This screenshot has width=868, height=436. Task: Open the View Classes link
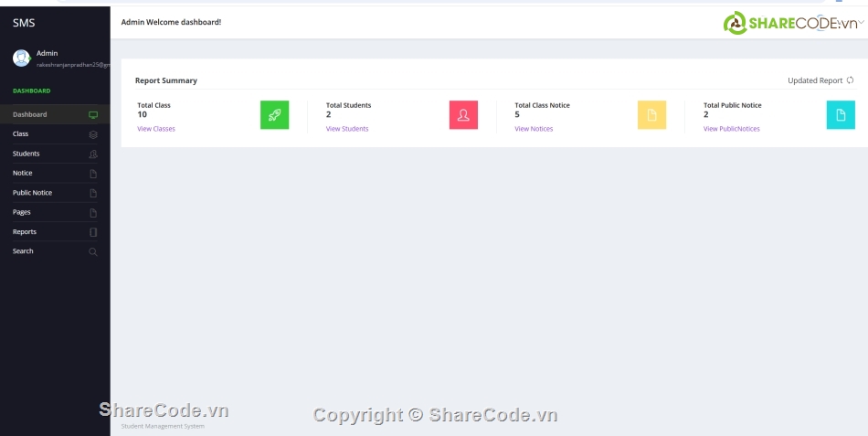(x=156, y=129)
